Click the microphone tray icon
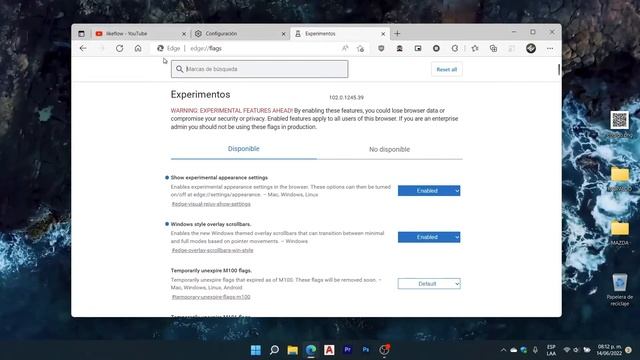640x360 pixels. pos(535,350)
